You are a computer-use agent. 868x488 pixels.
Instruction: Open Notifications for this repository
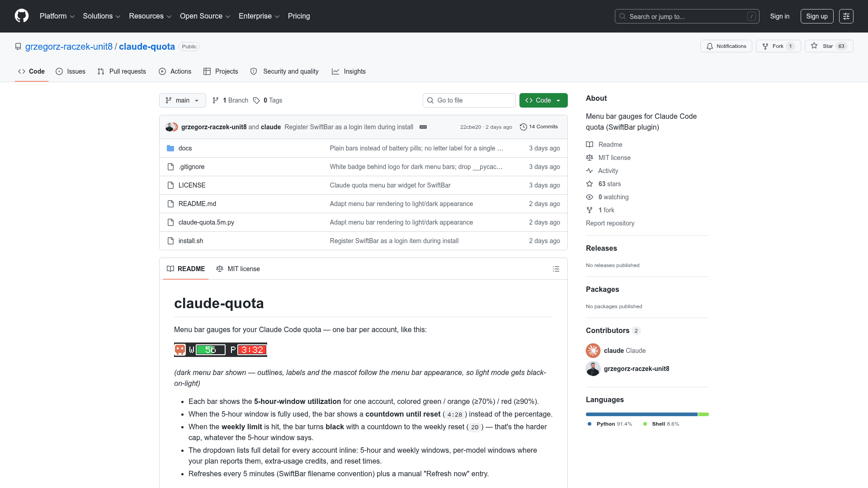pos(726,46)
